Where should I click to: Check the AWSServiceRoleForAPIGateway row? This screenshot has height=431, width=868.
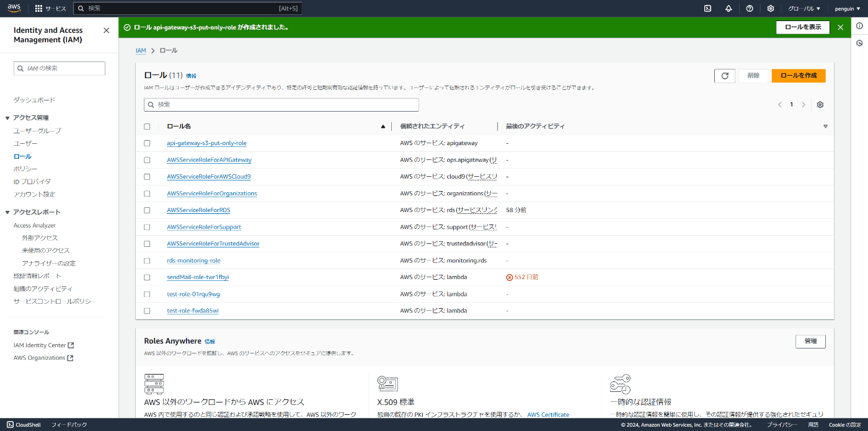pos(147,160)
